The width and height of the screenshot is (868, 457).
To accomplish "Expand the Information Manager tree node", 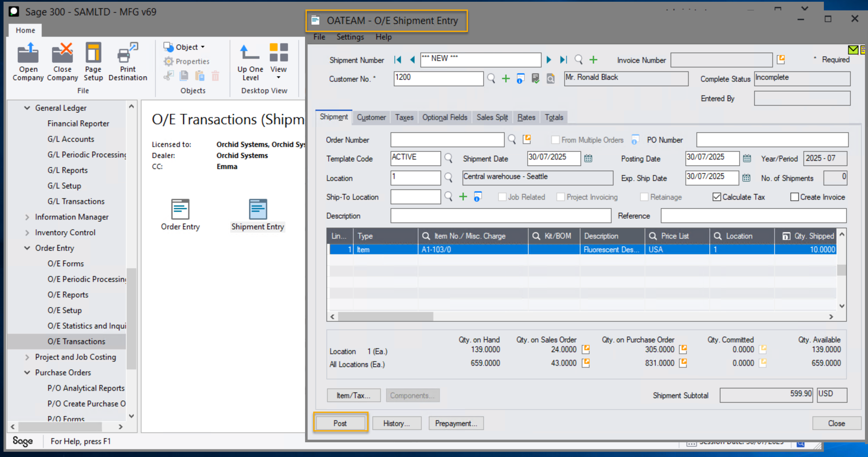I will click(x=27, y=217).
